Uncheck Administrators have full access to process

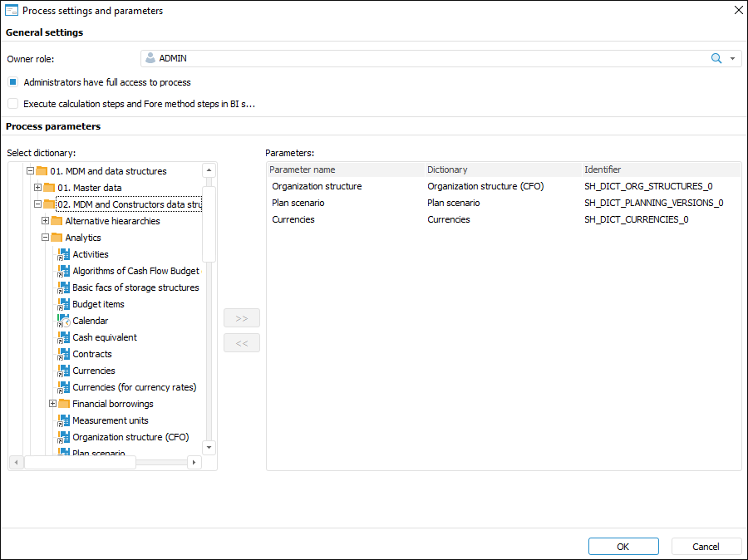pyautogui.click(x=12, y=82)
